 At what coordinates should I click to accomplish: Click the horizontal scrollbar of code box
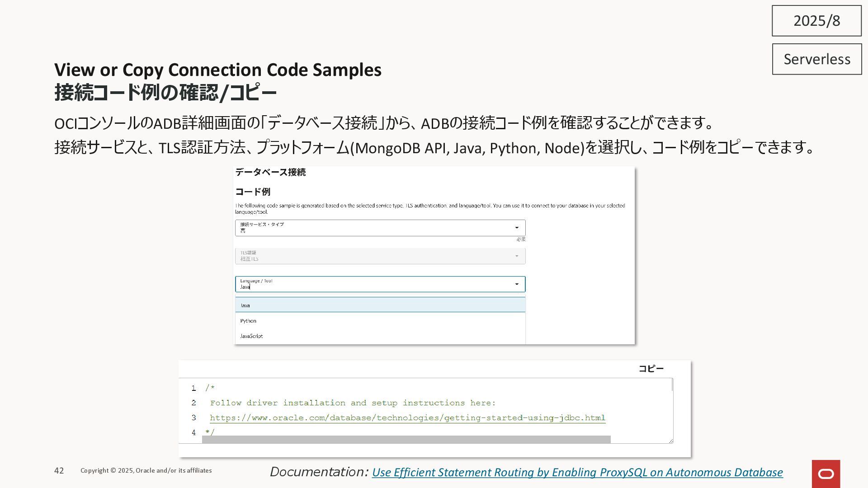click(x=406, y=440)
